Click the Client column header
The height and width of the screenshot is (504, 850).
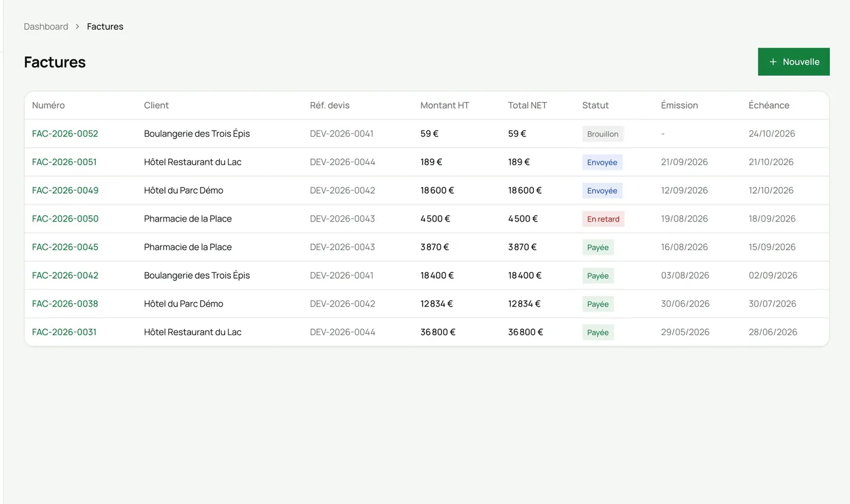coord(157,105)
